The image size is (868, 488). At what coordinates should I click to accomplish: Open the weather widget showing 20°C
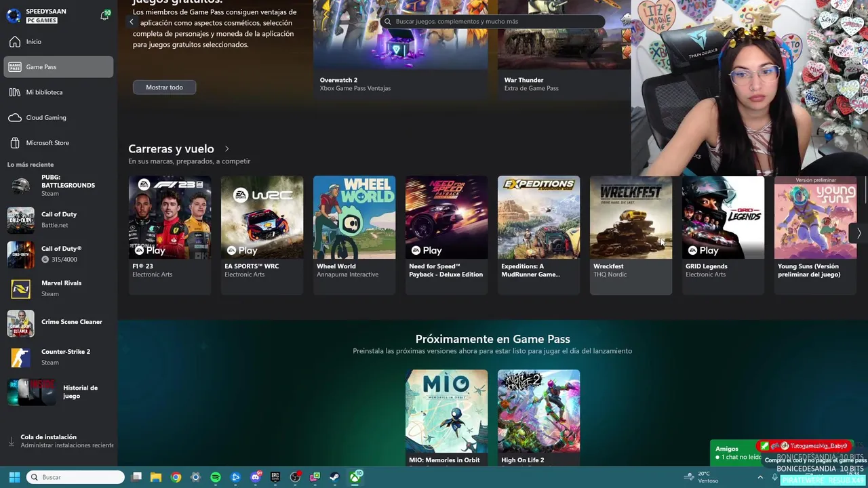[x=701, y=477]
